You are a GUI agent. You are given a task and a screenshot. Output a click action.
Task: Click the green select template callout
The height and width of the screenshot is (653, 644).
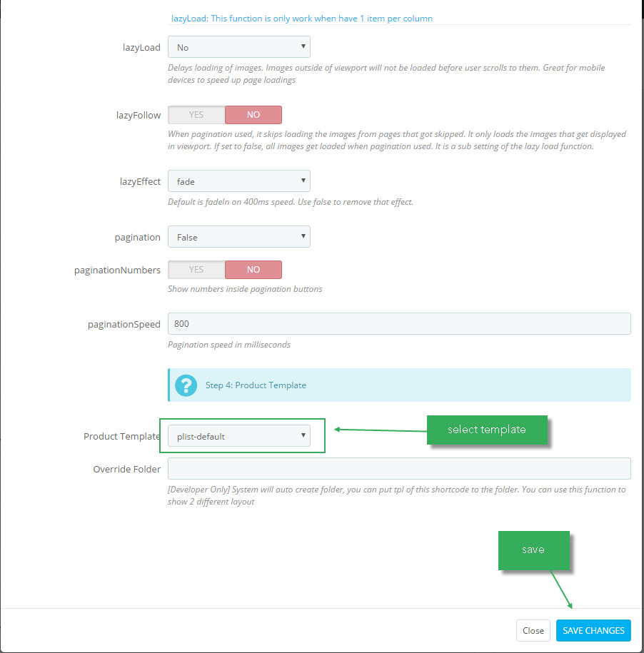pyautogui.click(x=487, y=430)
